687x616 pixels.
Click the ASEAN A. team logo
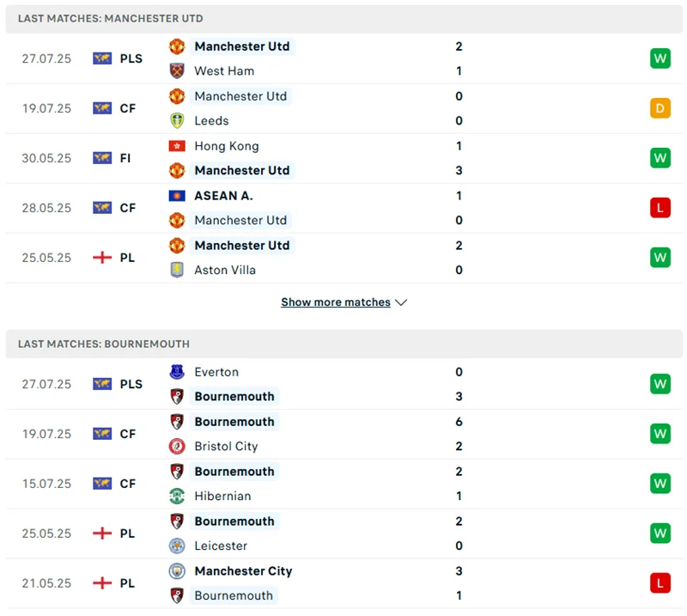[177, 196]
